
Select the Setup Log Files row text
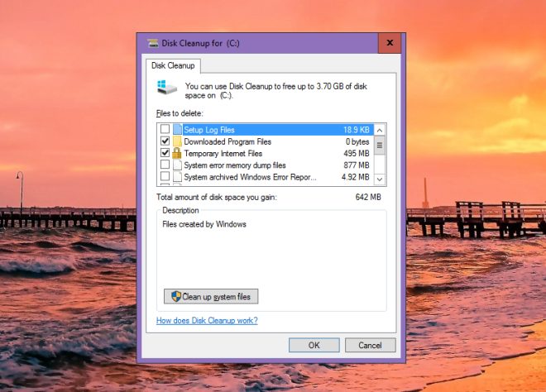click(x=209, y=130)
